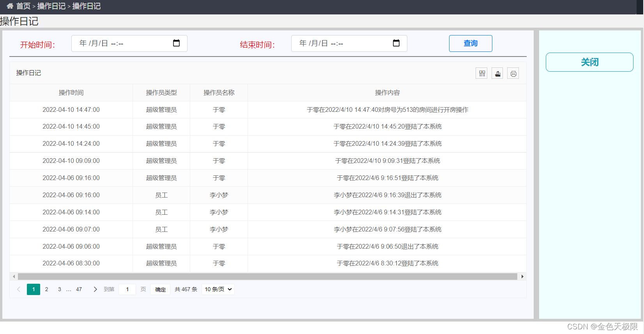Screen dimensions: 644x334
Task: Select the 2022-04-10 14:45:00 time cell
Action: point(71,127)
